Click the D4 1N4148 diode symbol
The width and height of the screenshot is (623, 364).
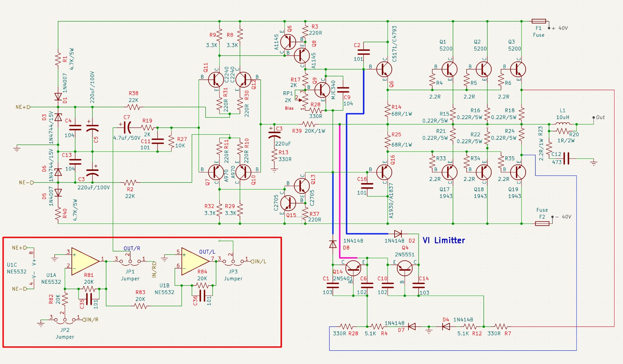[x=446, y=327]
